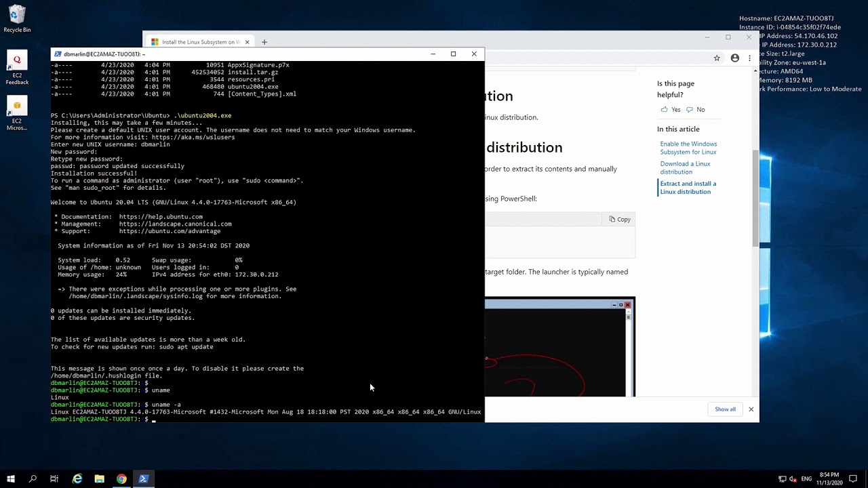The height and width of the screenshot is (488, 868).
Task: Minimize the PowerShell terminal window
Action: 433,54
